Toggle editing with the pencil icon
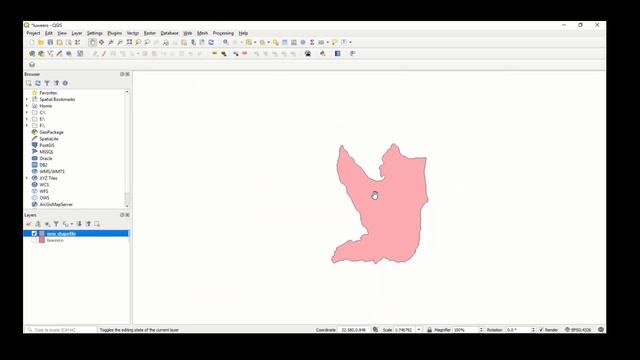The image size is (640, 360). click(x=104, y=53)
